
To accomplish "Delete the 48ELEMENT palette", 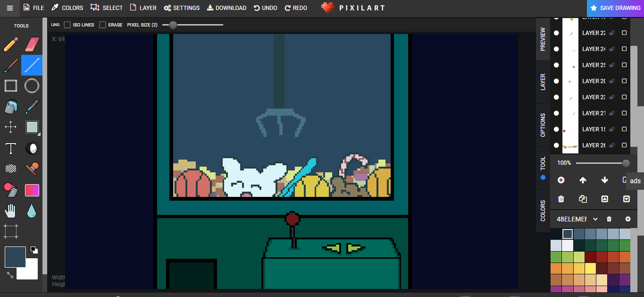I will pos(609,219).
